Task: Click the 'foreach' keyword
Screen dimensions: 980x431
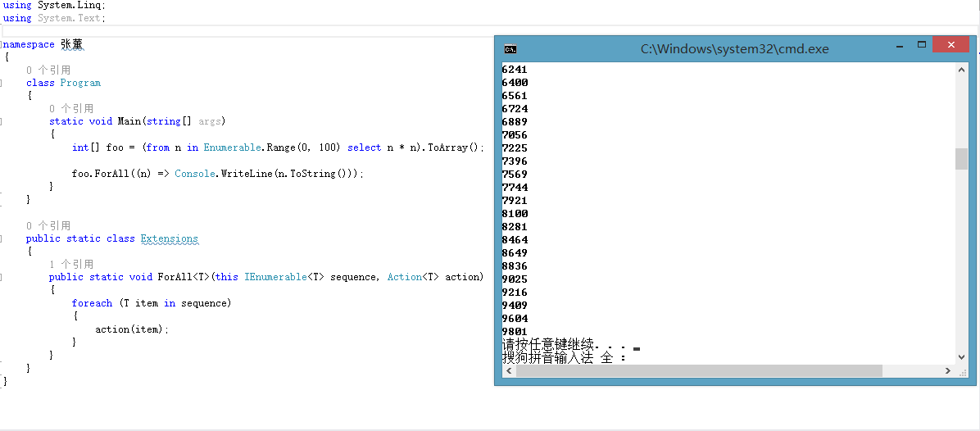Action: tap(92, 303)
